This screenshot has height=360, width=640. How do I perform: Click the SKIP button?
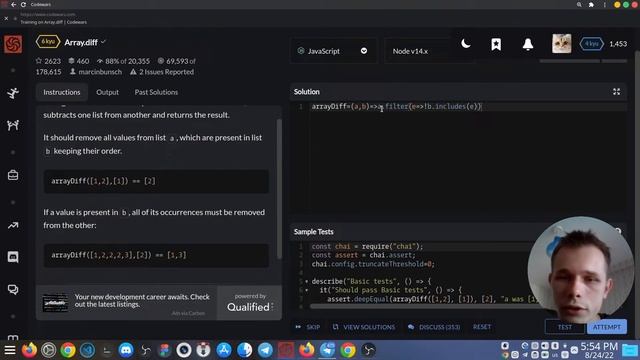coord(308,327)
